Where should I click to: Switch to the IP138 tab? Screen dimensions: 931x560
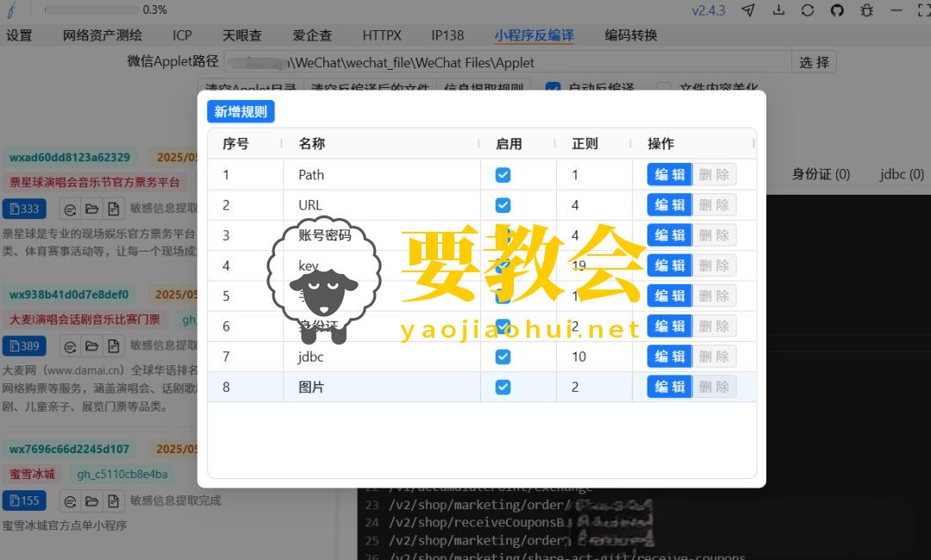447,35
